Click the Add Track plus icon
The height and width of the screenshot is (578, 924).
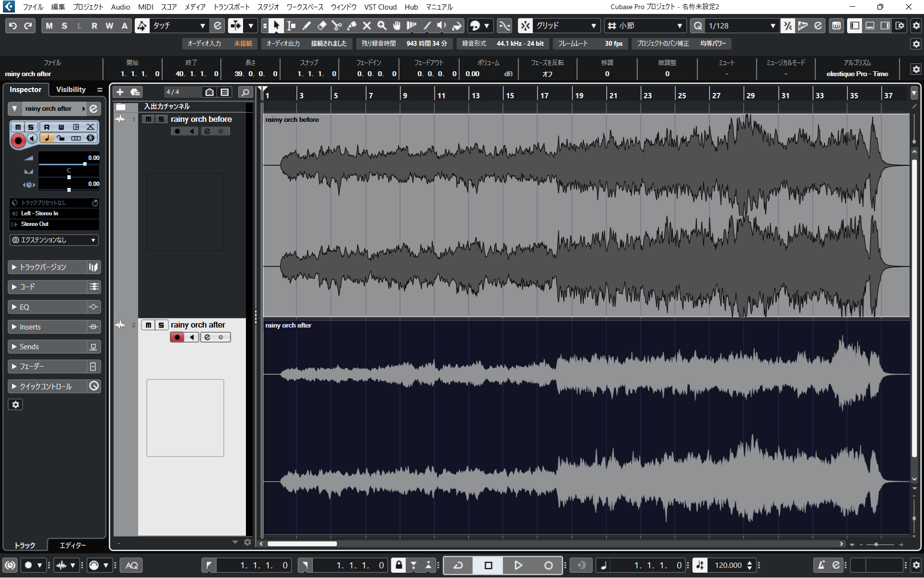tap(120, 92)
